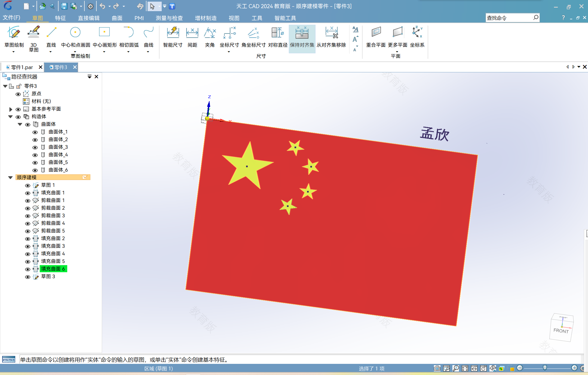Click the zoom in plus button
The height and width of the screenshot is (375, 588).
(x=574, y=368)
